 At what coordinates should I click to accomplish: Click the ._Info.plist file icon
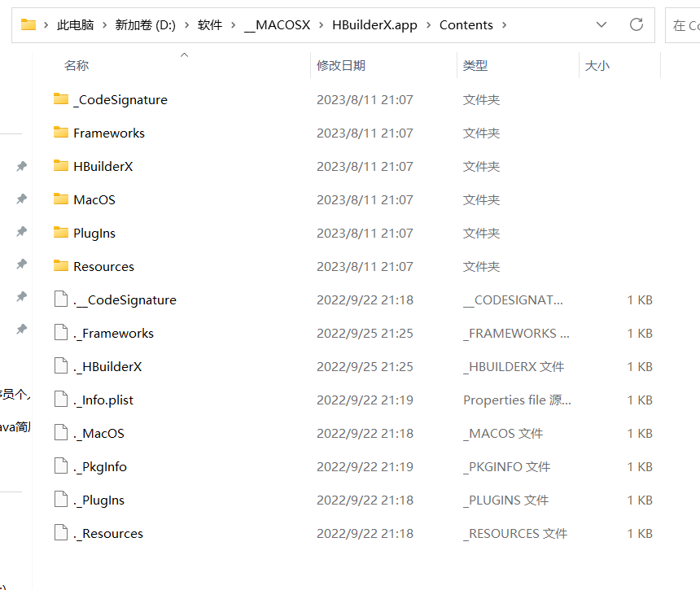pos(61,399)
